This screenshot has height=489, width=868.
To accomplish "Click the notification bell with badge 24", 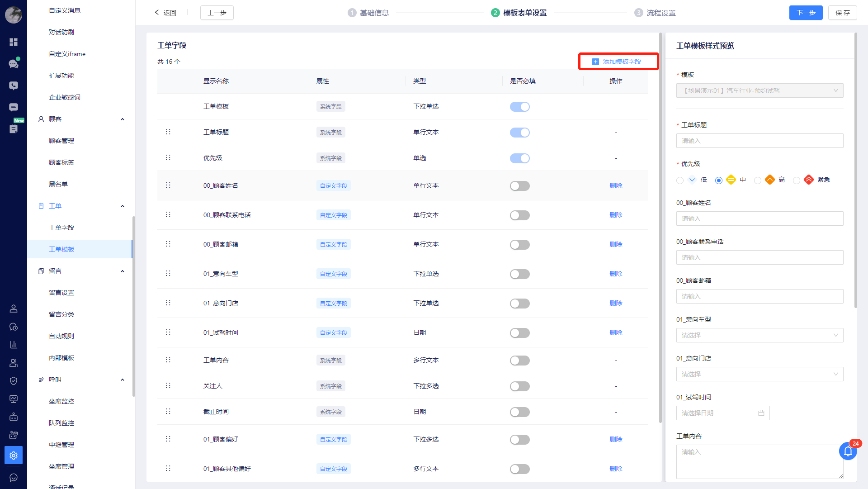I will coord(848,451).
